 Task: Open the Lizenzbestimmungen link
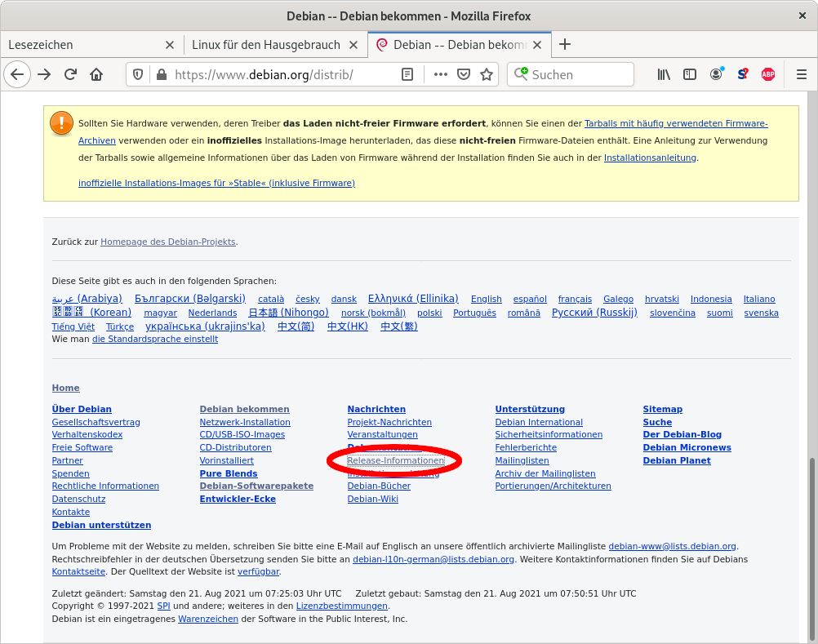(x=342, y=606)
